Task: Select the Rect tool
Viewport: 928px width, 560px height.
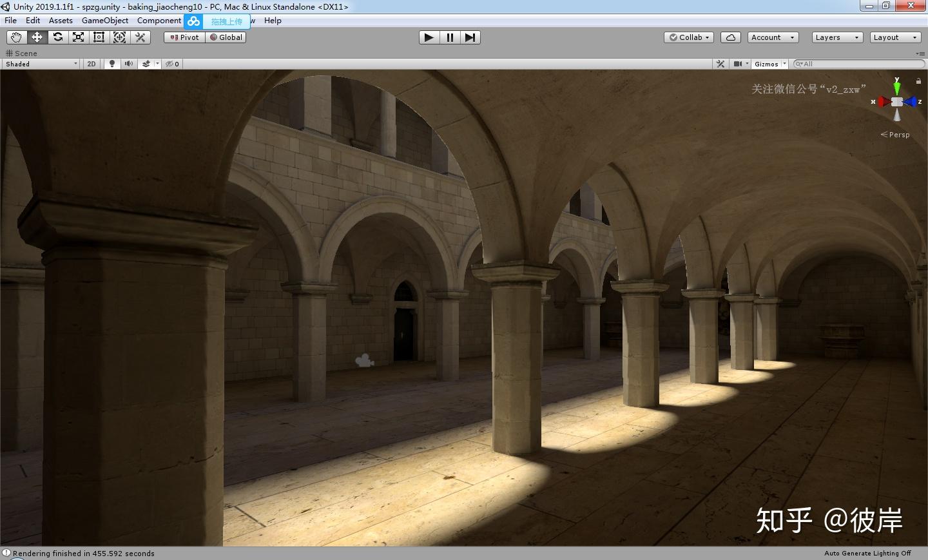Action: (99, 37)
